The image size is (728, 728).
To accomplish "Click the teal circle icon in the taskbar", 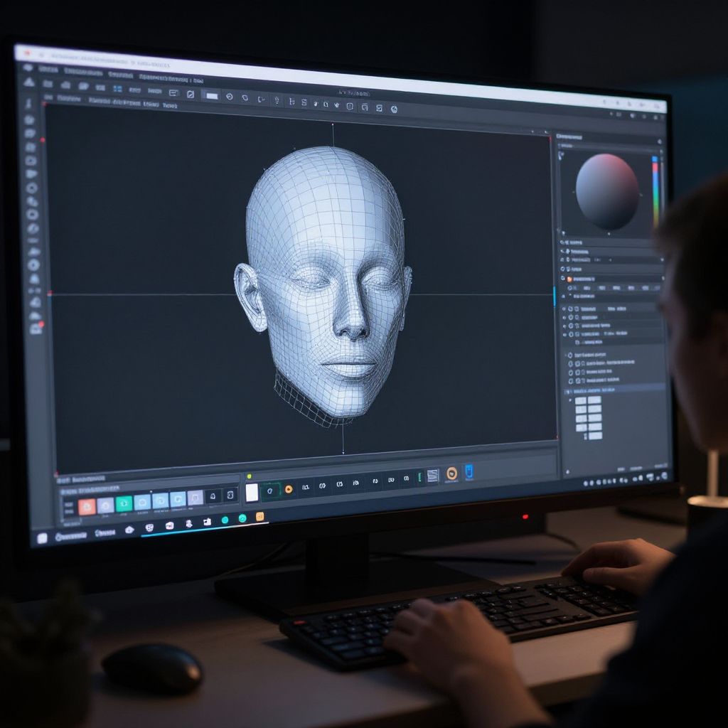I will pyautogui.click(x=225, y=520).
